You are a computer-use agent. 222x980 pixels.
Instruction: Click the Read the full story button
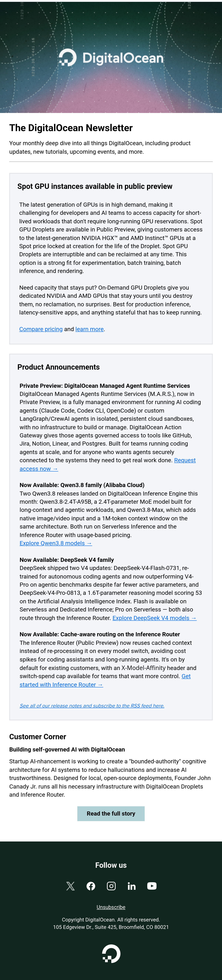111,813
